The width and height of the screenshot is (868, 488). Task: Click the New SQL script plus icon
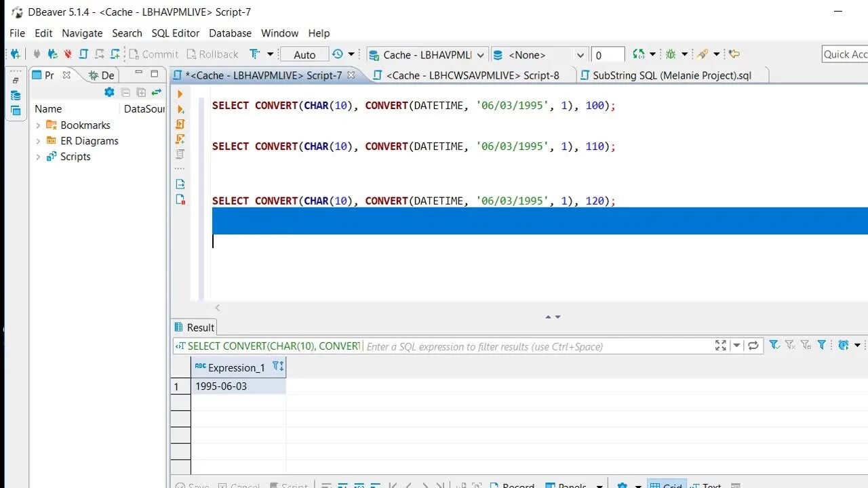[115, 54]
